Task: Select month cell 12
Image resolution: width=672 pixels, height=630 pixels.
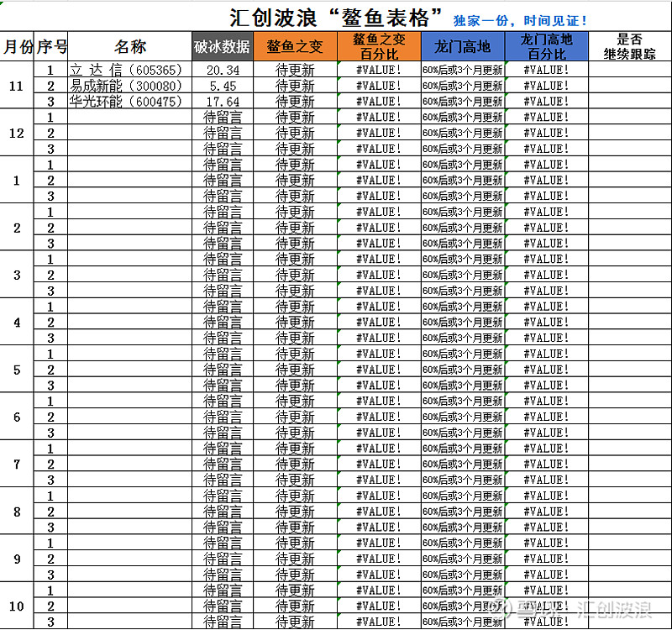Action: 17,133
